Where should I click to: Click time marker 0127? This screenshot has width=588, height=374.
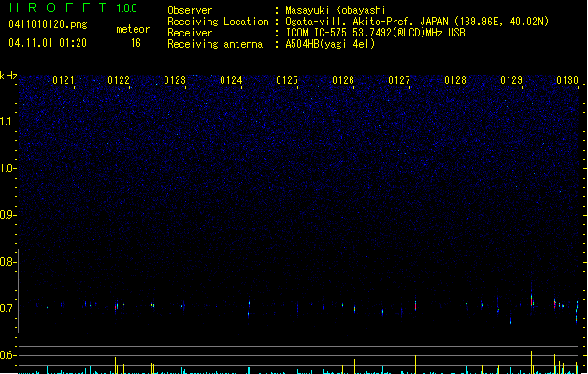point(399,80)
